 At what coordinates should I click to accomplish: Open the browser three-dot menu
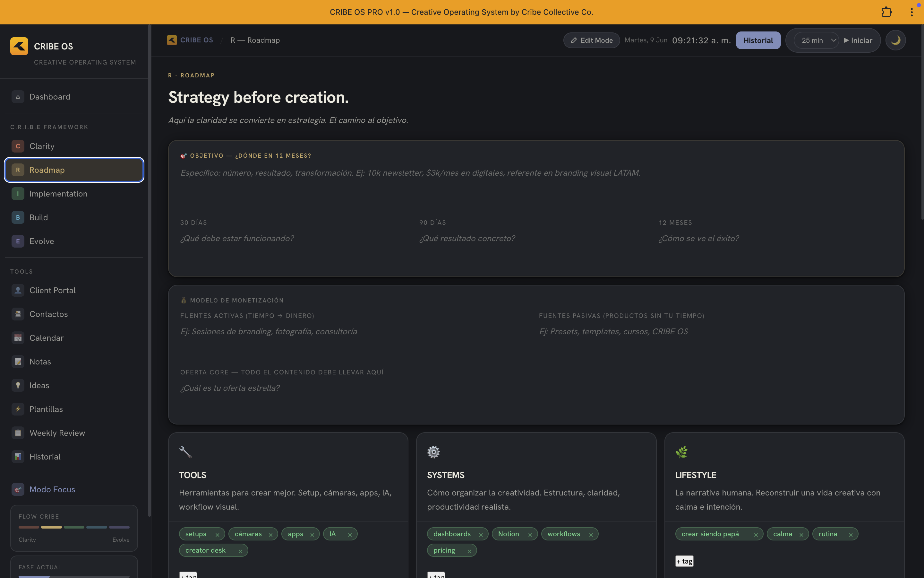(911, 12)
